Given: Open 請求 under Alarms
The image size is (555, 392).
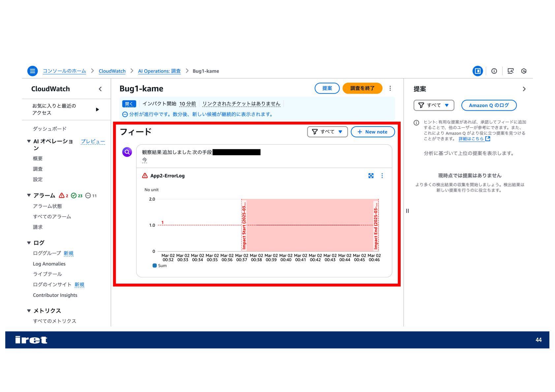Looking at the screenshot, I should coord(38,227).
